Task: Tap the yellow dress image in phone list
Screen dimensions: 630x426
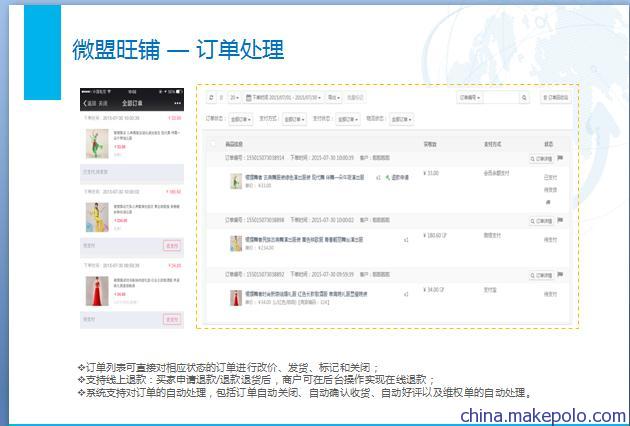Action: point(97,217)
